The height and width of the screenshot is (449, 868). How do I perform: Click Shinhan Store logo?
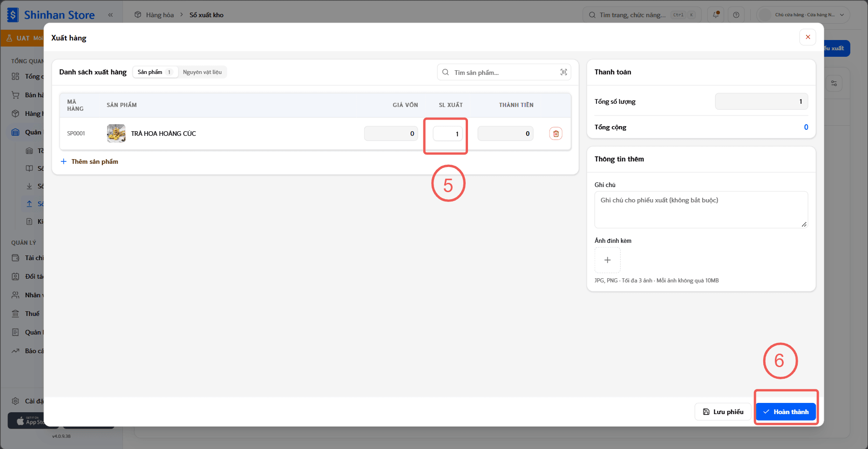tap(51, 15)
